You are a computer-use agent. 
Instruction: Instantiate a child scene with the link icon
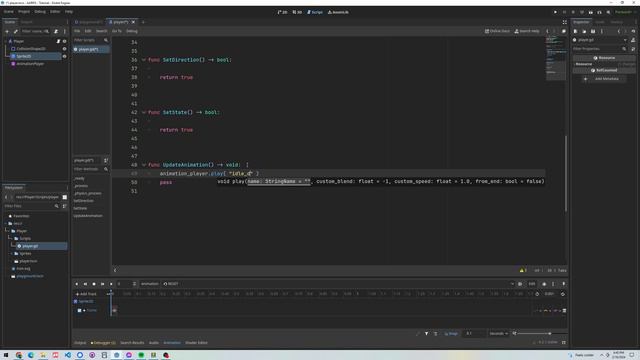tap(16, 31)
